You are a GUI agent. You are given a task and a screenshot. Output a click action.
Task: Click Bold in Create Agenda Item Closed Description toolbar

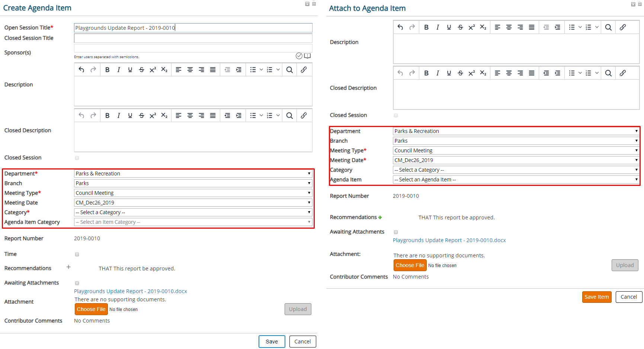(107, 115)
